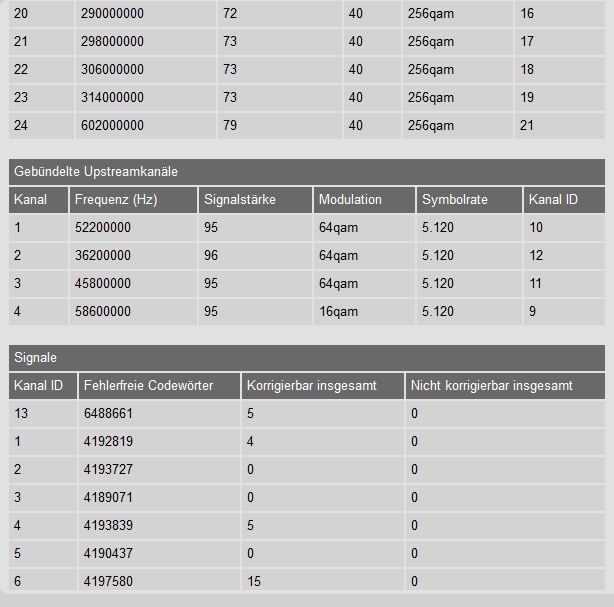Click the Frequenz (Hz) column header
This screenshot has width=614, height=607.
115,199
